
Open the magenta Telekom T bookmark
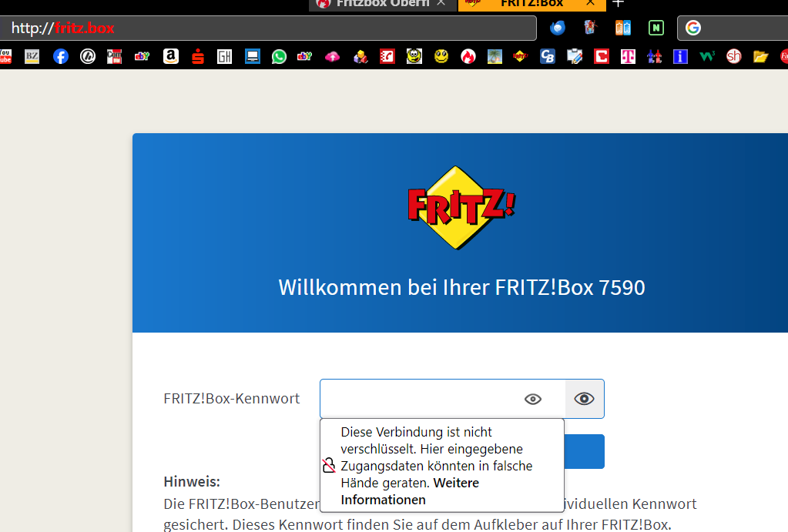point(628,56)
